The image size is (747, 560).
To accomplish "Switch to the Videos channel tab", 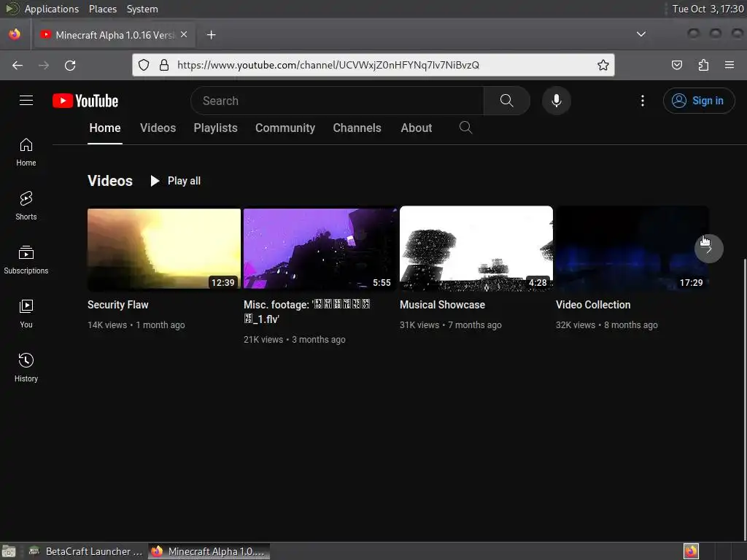I will tap(158, 128).
